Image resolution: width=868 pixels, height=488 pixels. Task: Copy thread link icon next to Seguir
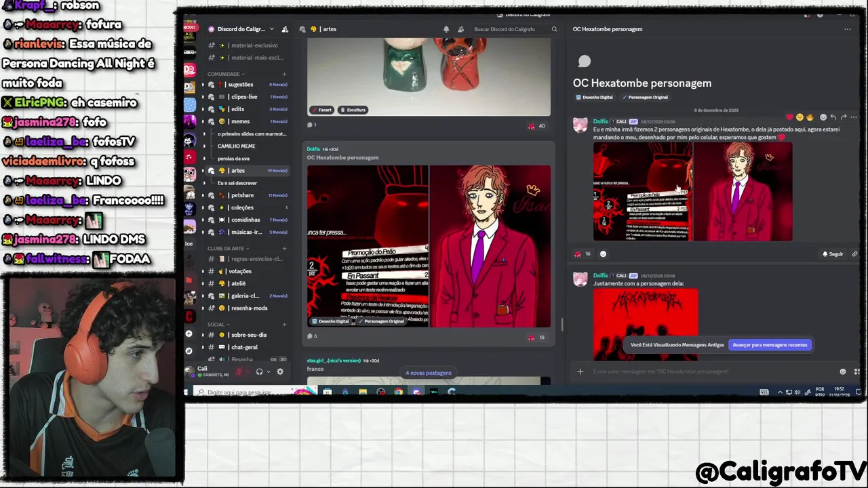(854, 254)
